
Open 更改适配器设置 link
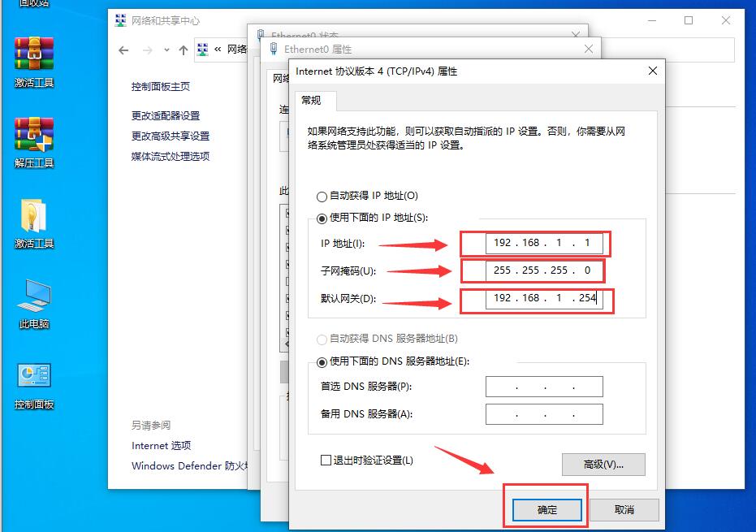click(x=166, y=116)
